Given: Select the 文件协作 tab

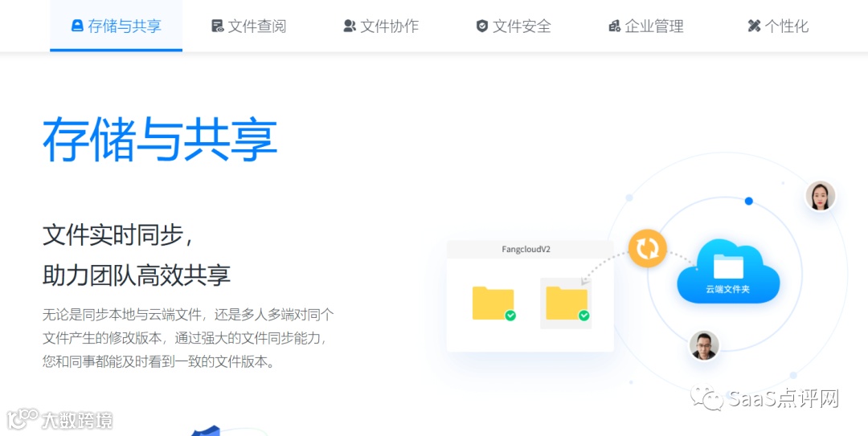Looking at the screenshot, I should [382, 26].
